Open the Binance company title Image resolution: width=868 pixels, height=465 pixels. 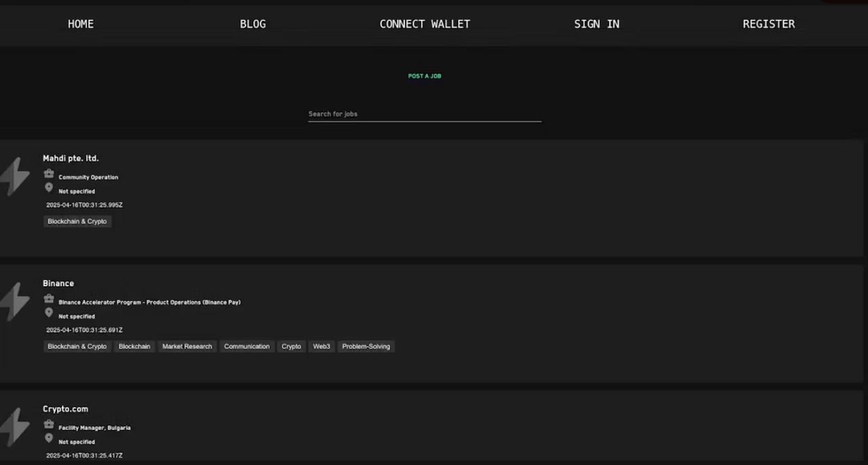[x=58, y=283]
